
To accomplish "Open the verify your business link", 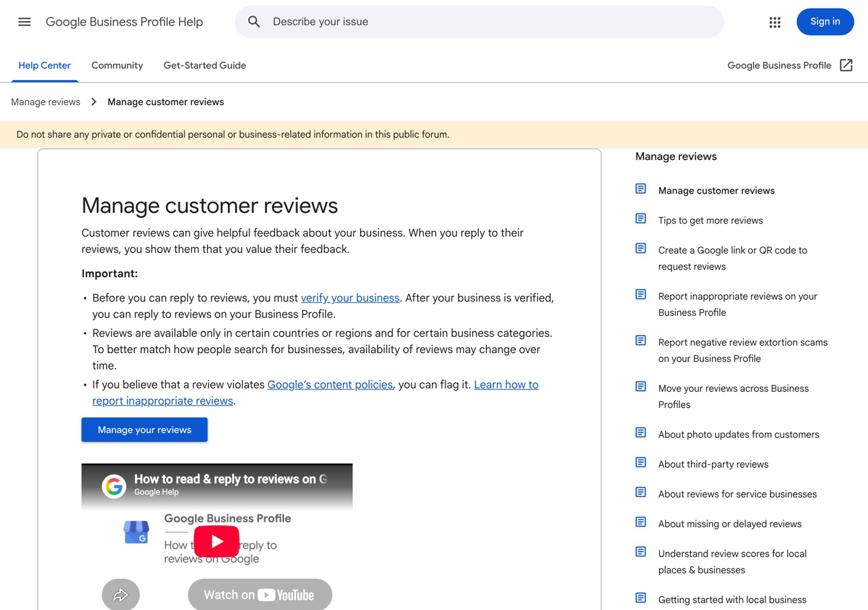I will [350, 298].
